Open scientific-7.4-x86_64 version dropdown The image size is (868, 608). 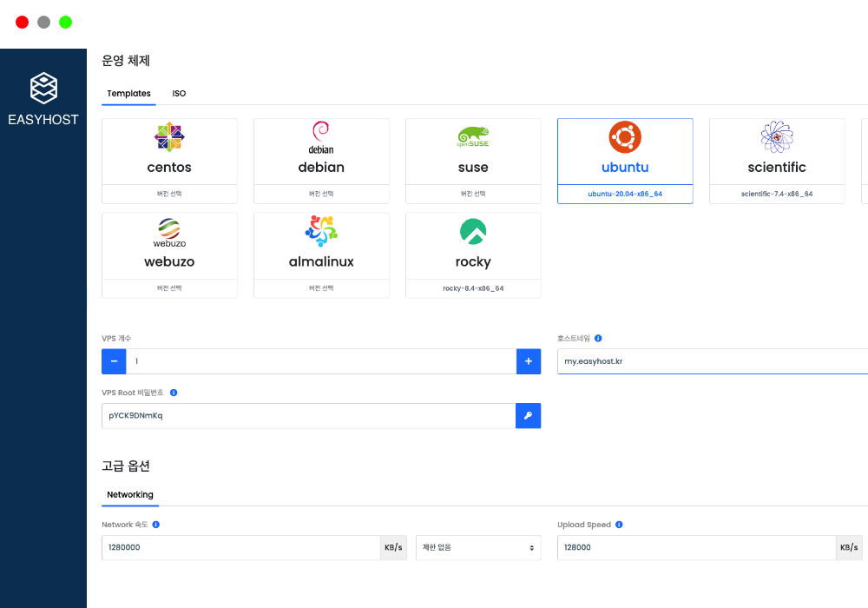click(x=777, y=194)
